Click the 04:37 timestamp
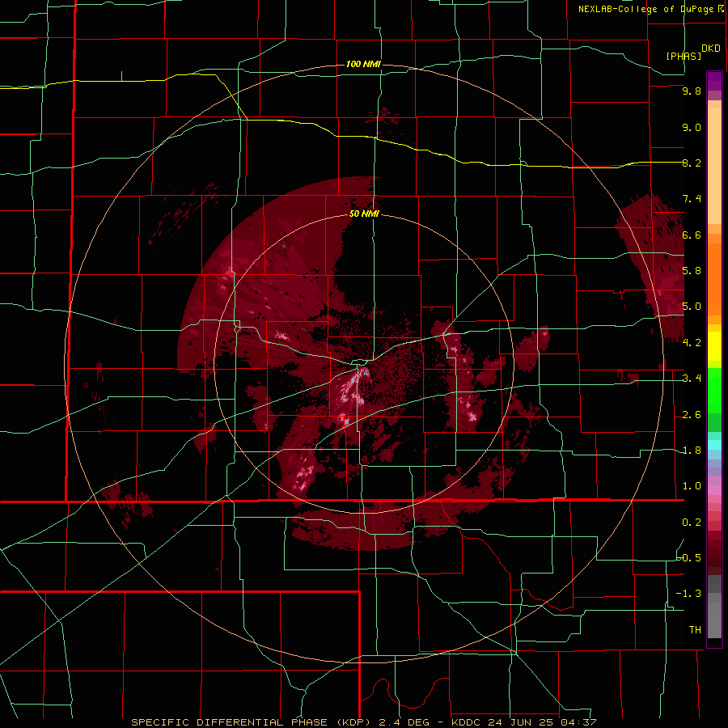The image size is (728, 728). [x=577, y=722]
